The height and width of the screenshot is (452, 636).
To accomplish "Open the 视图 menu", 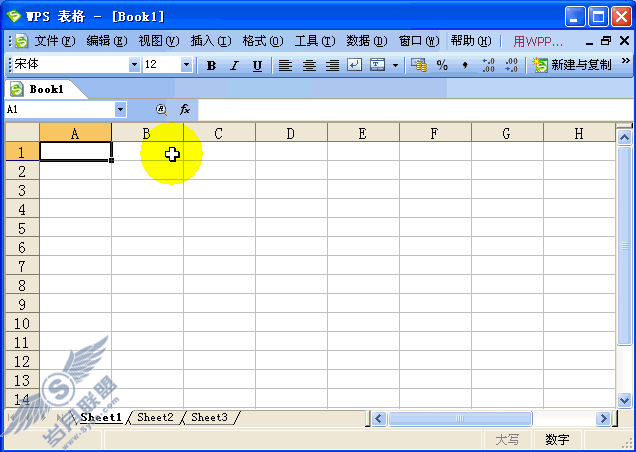I will click(159, 41).
